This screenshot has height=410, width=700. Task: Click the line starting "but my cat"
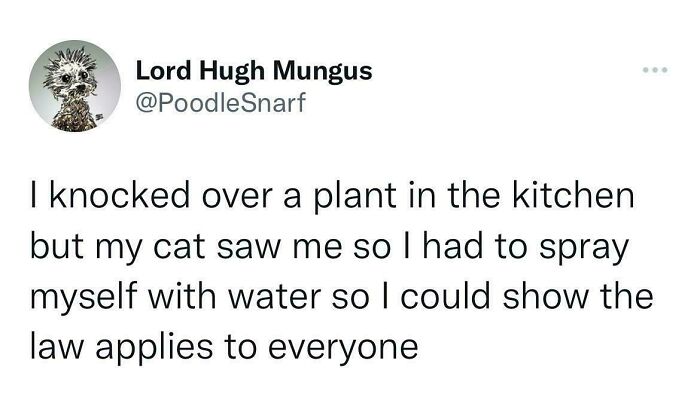click(x=329, y=247)
